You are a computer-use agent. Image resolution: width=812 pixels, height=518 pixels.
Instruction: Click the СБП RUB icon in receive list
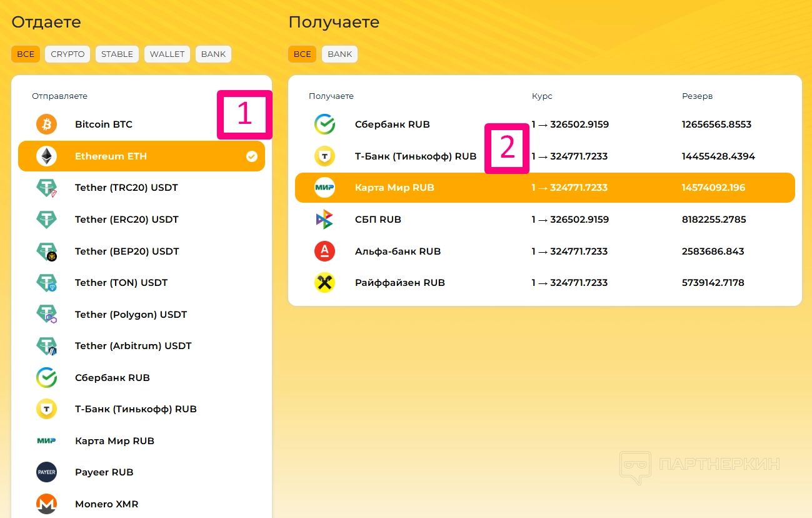[x=324, y=220]
